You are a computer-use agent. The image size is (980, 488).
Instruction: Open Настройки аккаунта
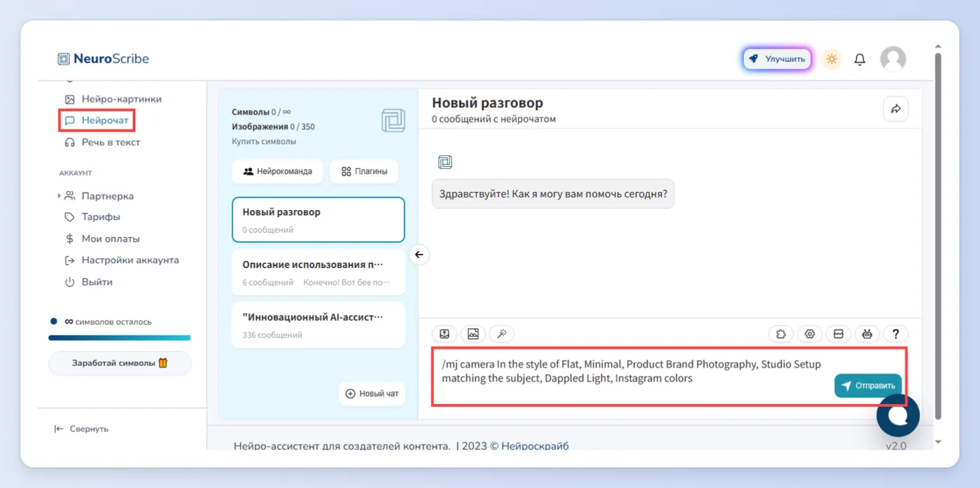point(121,260)
